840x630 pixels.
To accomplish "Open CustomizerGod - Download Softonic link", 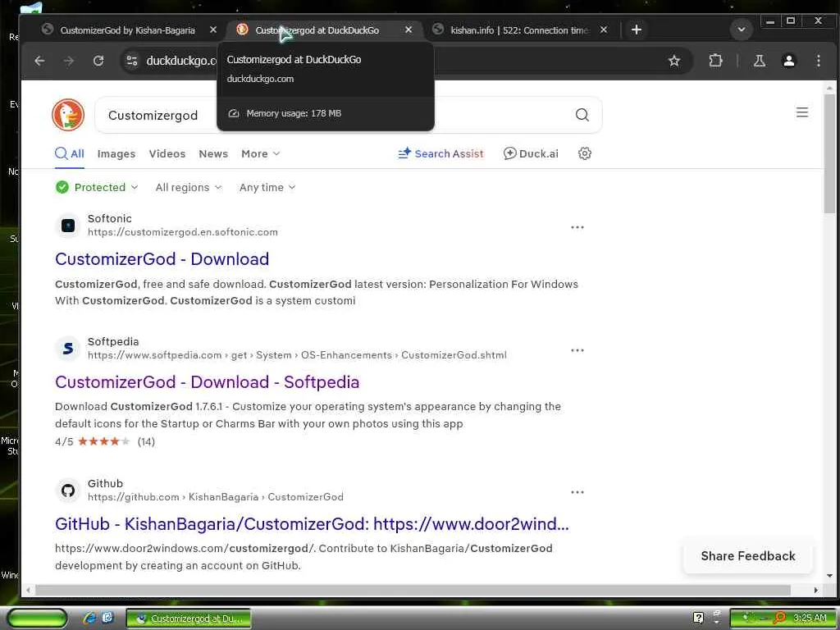I will click(162, 259).
